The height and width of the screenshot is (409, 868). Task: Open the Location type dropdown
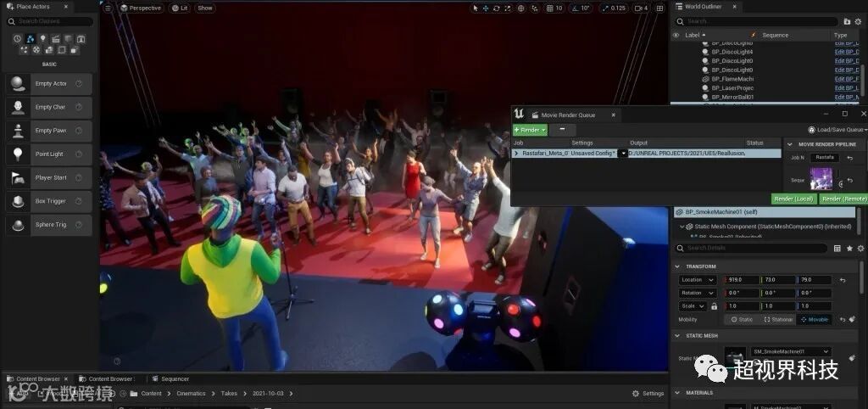(x=698, y=280)
